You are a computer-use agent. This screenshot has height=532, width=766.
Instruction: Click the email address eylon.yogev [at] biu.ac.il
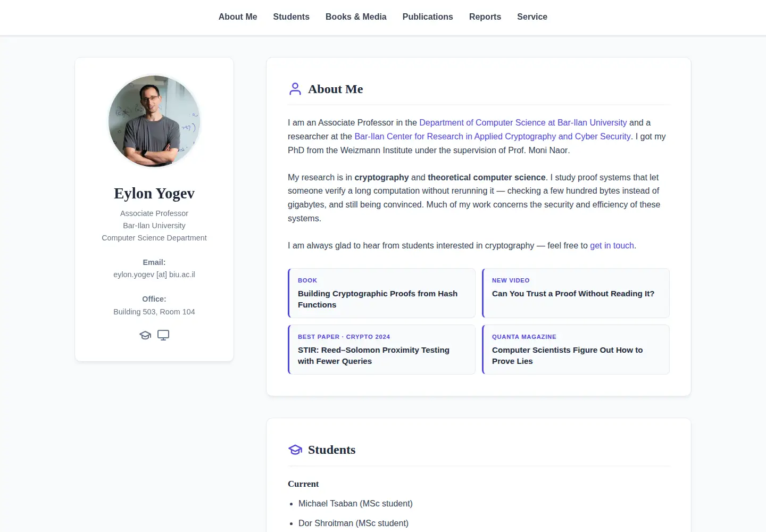[154, 275]
